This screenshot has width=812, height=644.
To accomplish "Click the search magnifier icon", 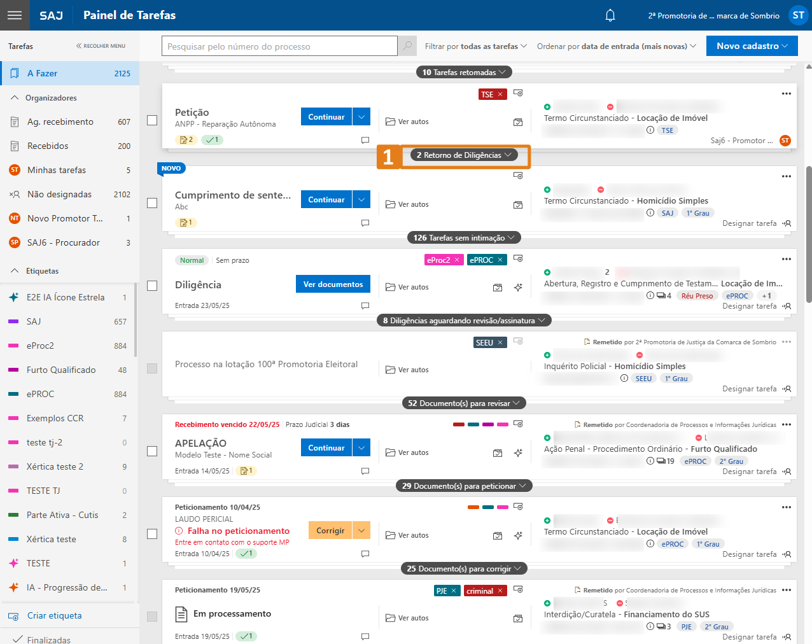I will pos(407,46).
